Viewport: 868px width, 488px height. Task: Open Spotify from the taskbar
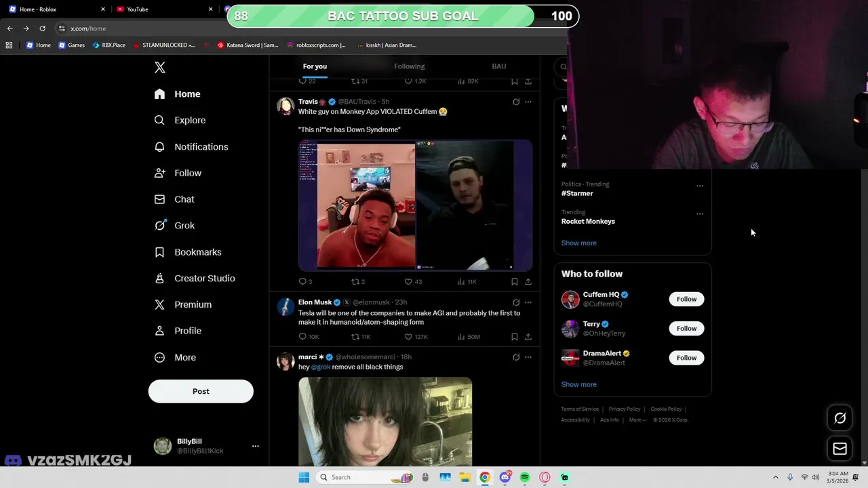tap(524, 477)
